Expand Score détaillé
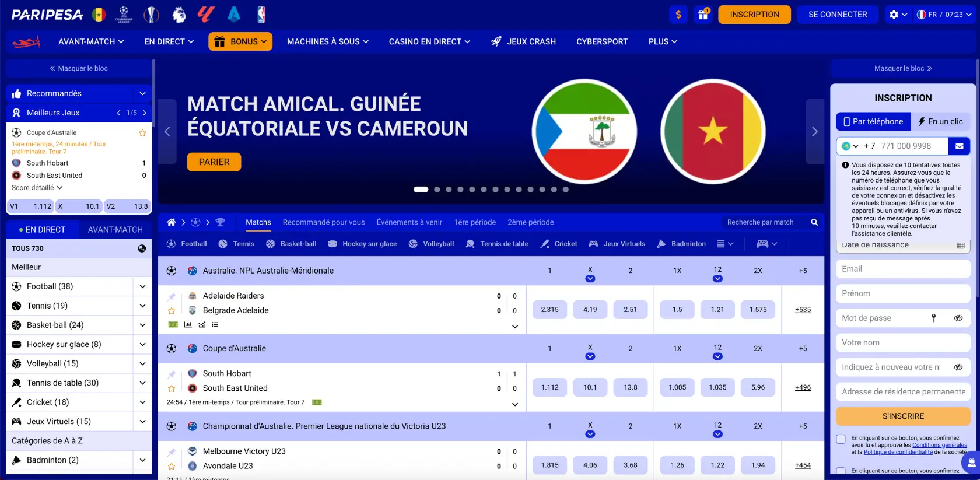This screenshot has height=480, width=980. point(37,188)
